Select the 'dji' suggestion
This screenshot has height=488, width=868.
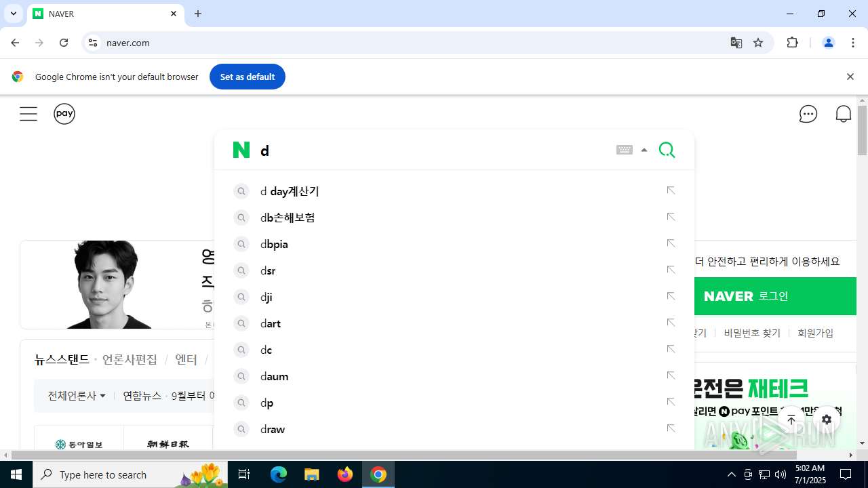[x=266, y=297]
